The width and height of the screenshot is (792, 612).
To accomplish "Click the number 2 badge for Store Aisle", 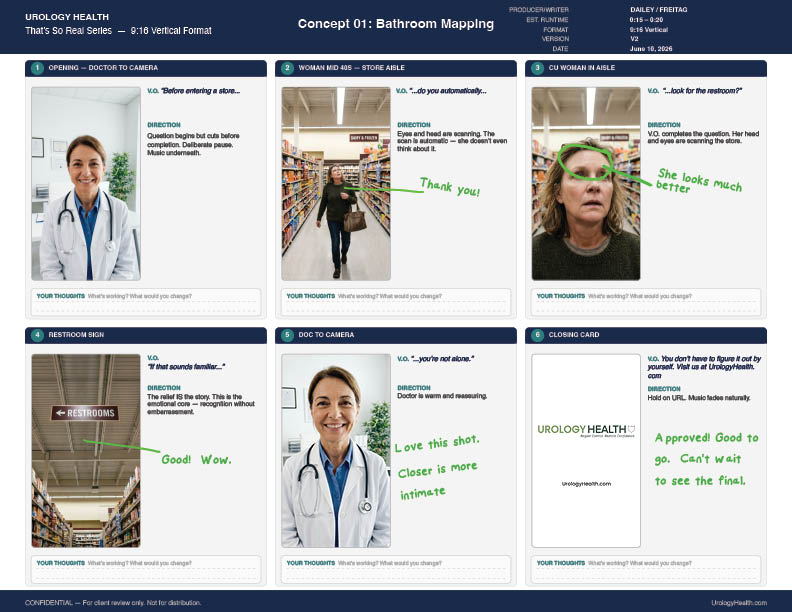I will click(287, 68).
